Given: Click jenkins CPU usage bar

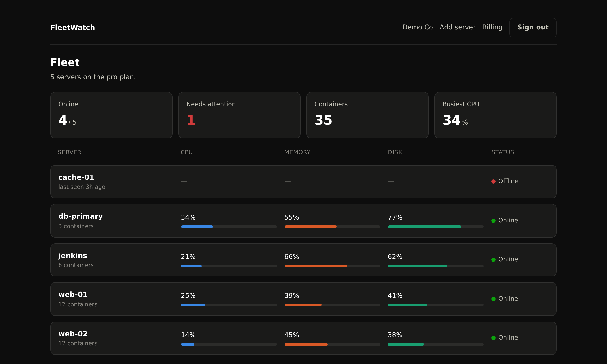Looking at the screenshot, I should [229, 266].
